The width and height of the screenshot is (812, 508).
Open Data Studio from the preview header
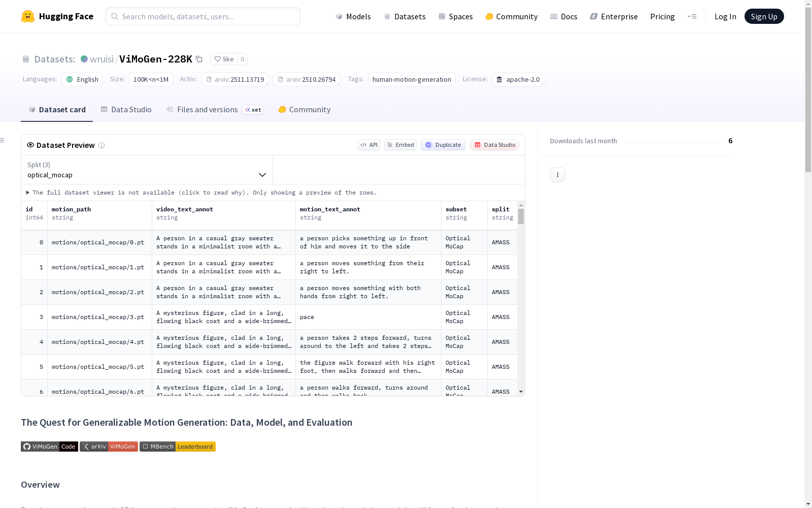point(495,145)
